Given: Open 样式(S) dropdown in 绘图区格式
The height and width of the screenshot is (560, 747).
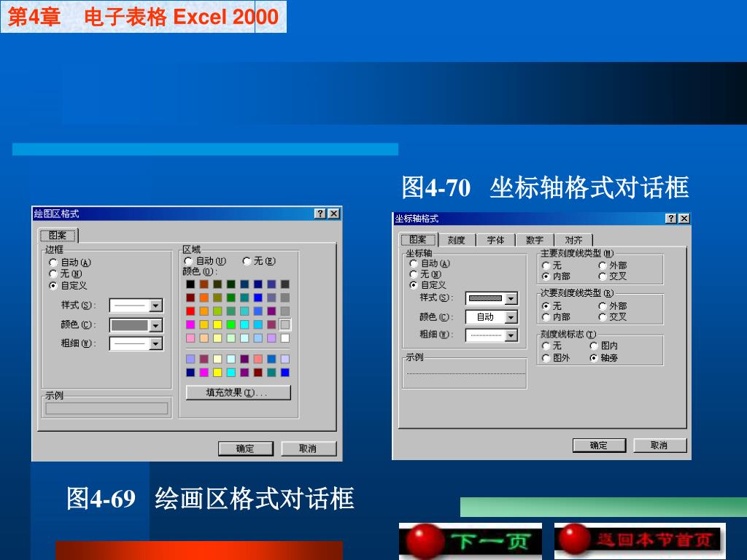Looking at the screenshot, I should click(156, 306).
